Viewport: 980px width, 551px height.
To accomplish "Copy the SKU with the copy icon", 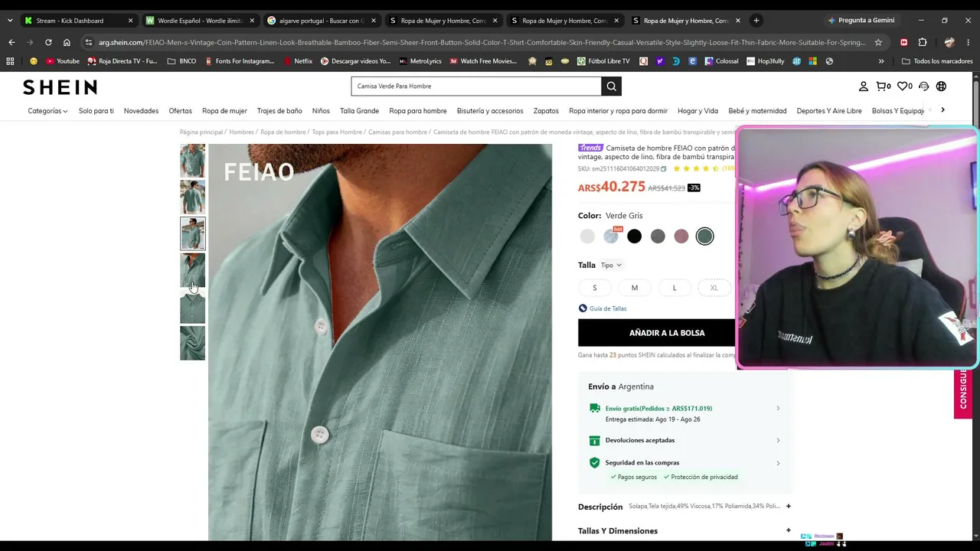I will click(x=663, y=169).
